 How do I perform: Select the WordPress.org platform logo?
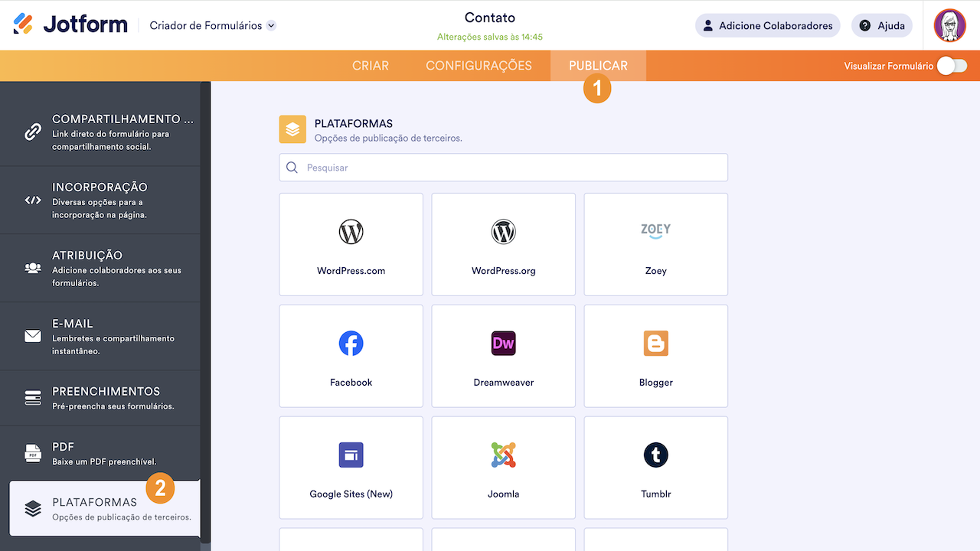(x=504, y=231)
